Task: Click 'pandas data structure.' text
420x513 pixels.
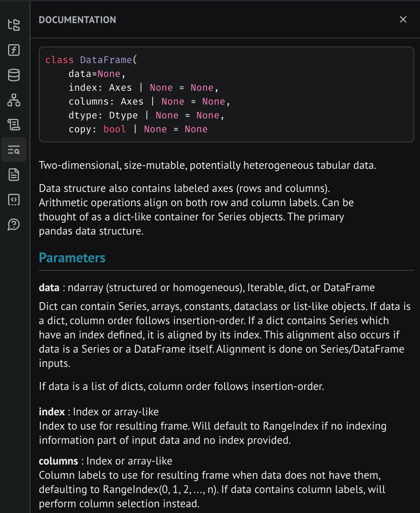Action: click(91, 231)
